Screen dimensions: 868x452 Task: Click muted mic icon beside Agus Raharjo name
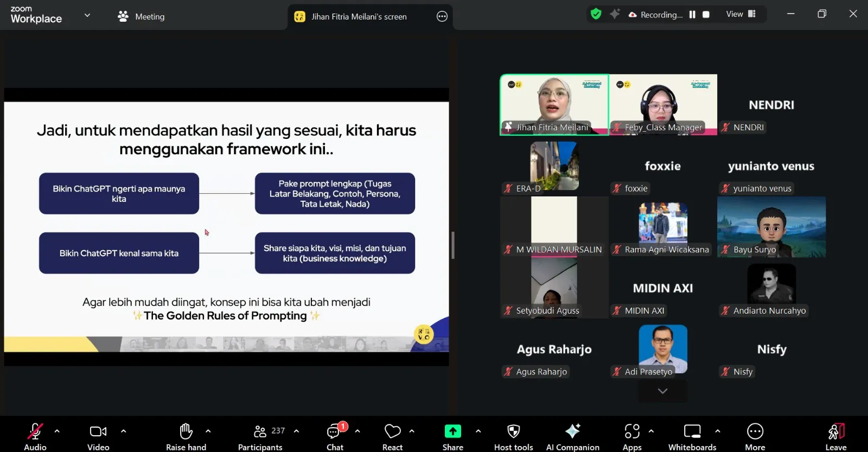click(508, 372)
